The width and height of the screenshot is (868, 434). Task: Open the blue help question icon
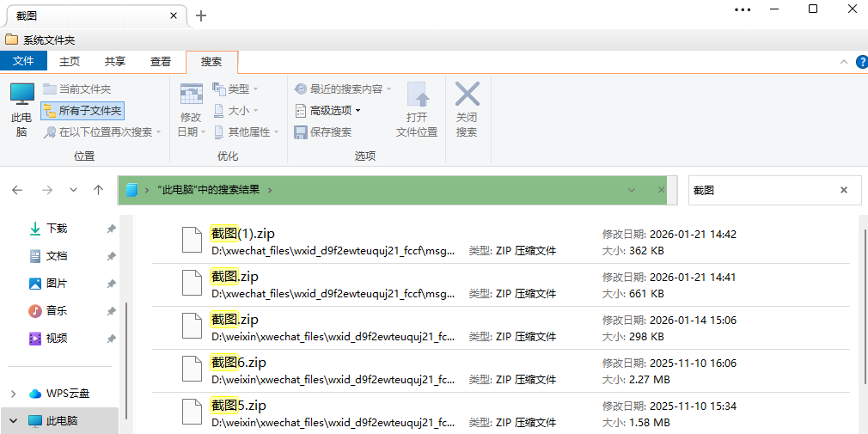click(862, 61)
